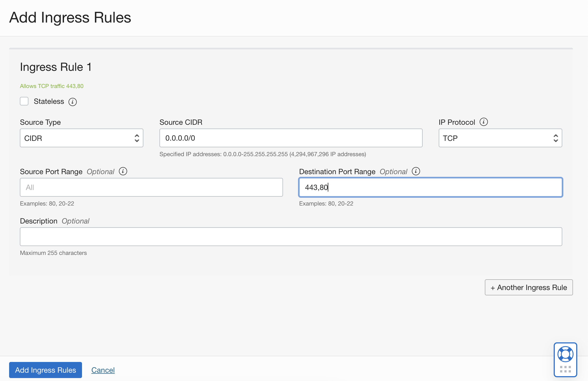This screenshot has width=588, height=381.
Task: Click the Source Port Range input field
Action: [x=151, y=187]
